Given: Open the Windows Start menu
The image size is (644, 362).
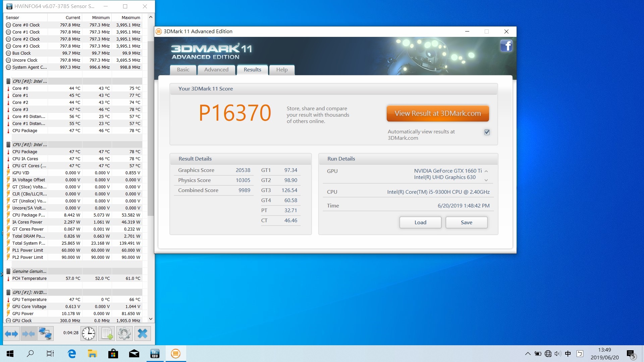Looking at the screenshot, I should (10, 354).
